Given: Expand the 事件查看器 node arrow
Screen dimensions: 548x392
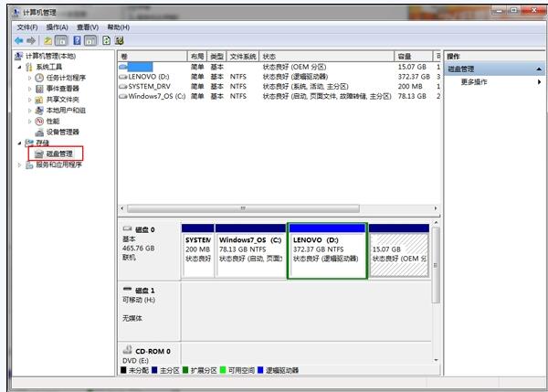Looking at the screenshot, I should [x=30, y=89].
